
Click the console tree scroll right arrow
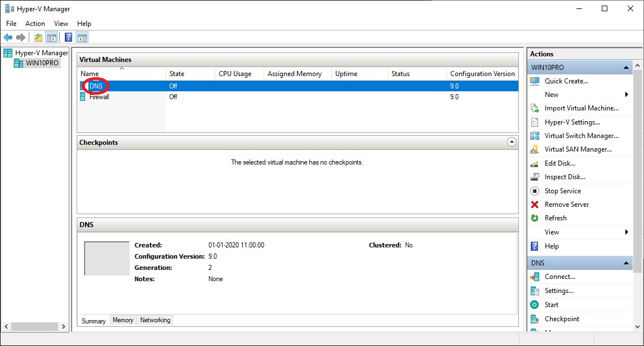[63, 327]
